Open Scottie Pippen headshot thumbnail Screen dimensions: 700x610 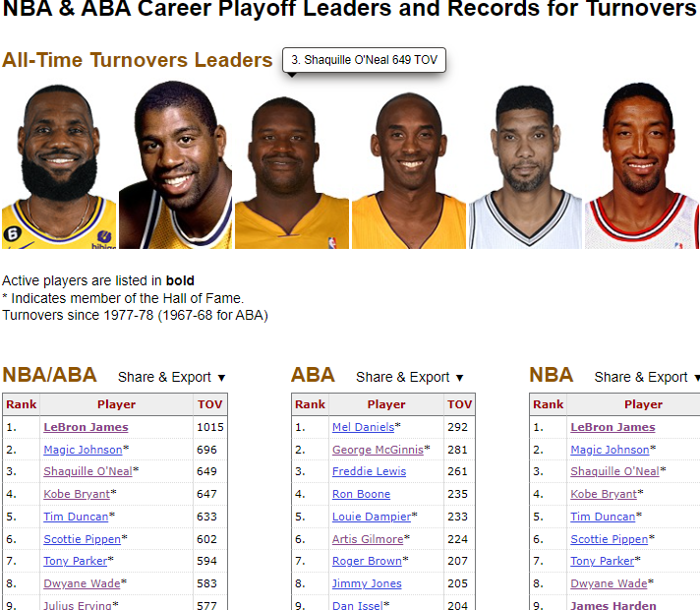pyautogui.click(x=642, y=166)
